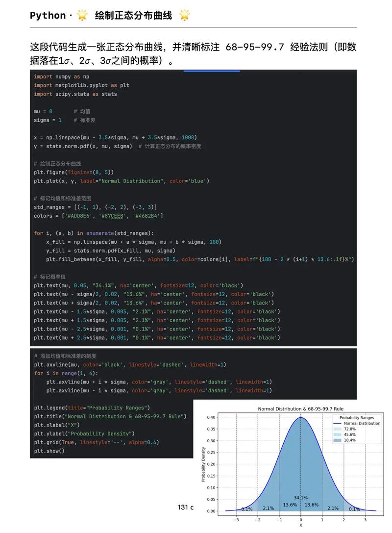Click the 45.6% legend marker
The height and width of the screenshot is (533, 392).
[337, 434]
